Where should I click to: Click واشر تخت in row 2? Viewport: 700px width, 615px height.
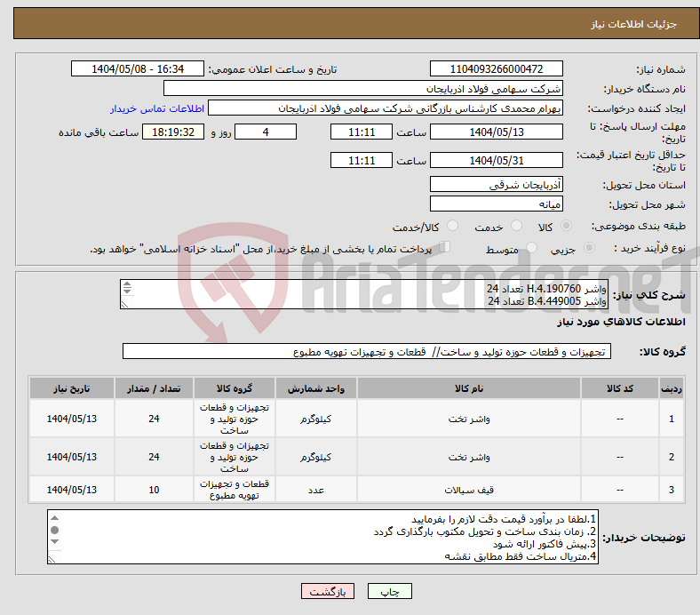469,458
